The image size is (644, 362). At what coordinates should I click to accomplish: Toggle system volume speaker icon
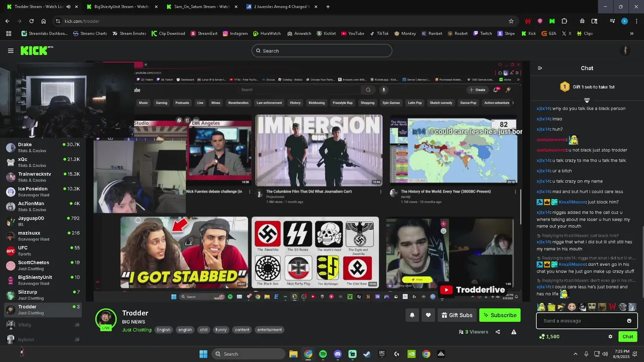(605, 354)
